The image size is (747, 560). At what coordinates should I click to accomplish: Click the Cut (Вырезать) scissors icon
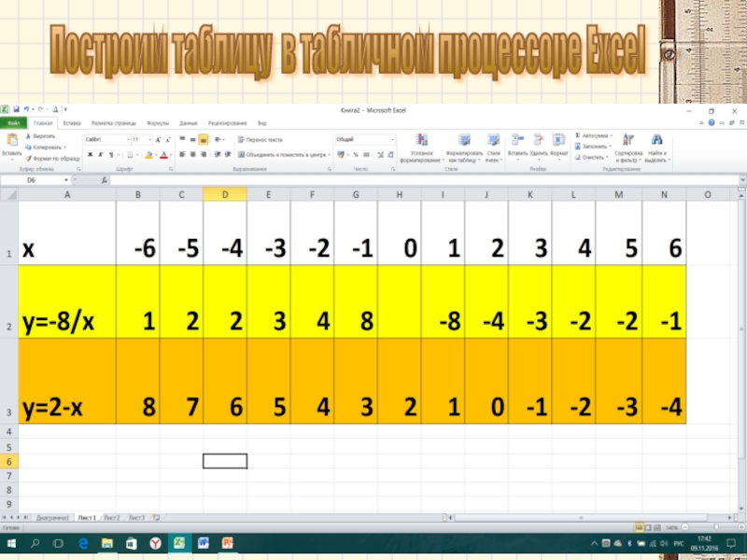(x=29, y=135)
